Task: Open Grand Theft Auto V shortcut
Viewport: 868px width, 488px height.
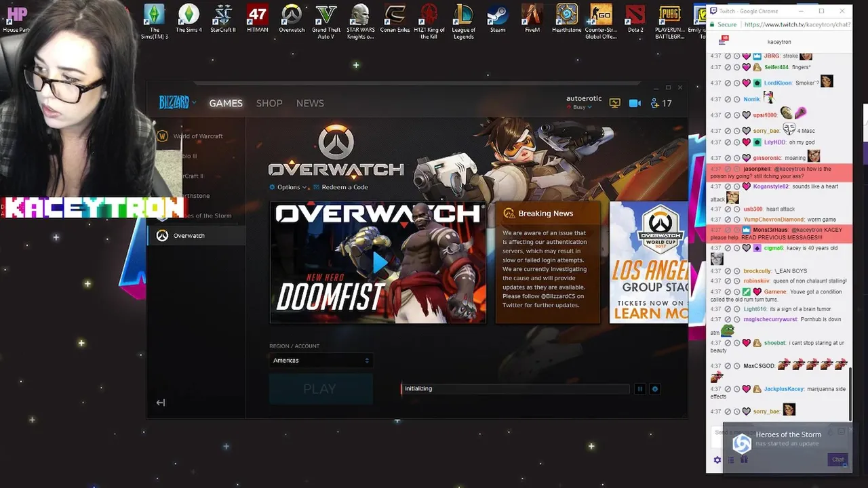Action: point(325,22)
